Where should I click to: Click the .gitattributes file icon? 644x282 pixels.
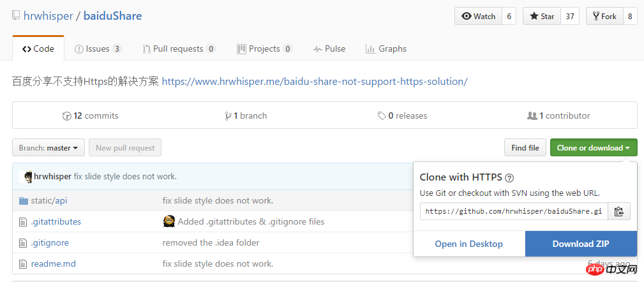click(x=24, y=222)
